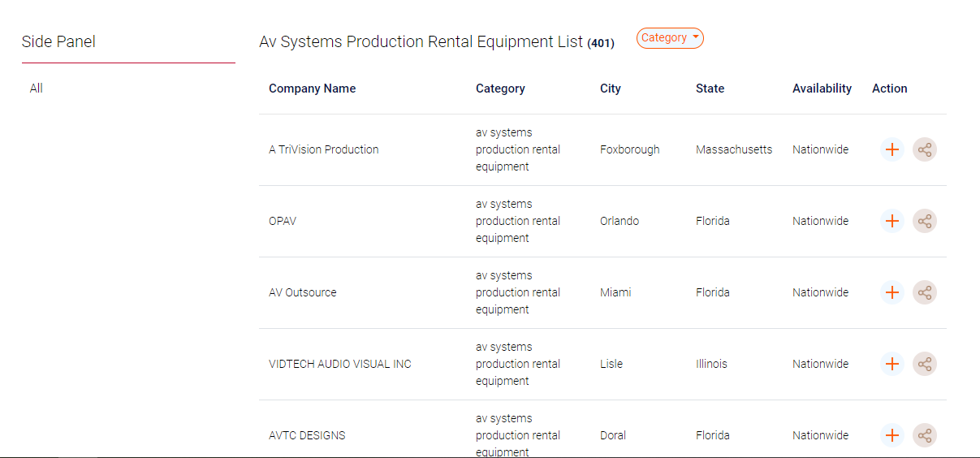Viewport: 980px width, 458px height.
Task: Open the AV Outsource company entry
Action: pyautogui.click(x=302, y=292)
